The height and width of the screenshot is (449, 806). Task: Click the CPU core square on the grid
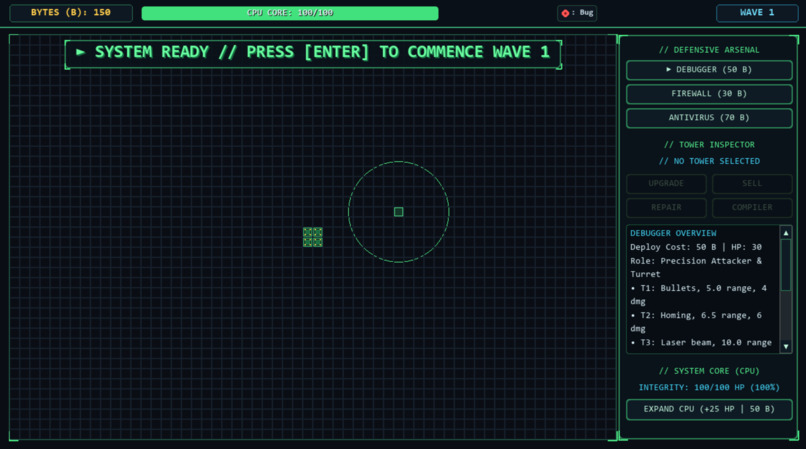point(398,212)
